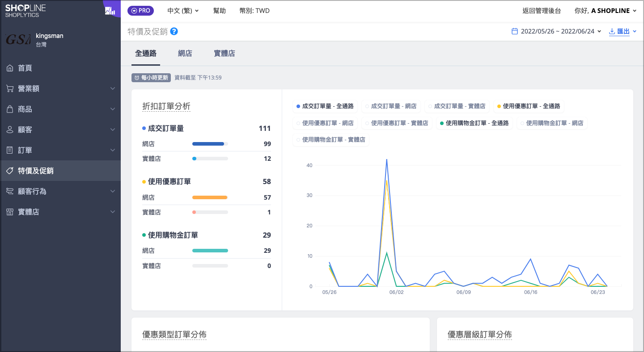This screenshot has width=644, height=352.
Task: Click the 特價及促銷 page title
Action: point(148,31)
